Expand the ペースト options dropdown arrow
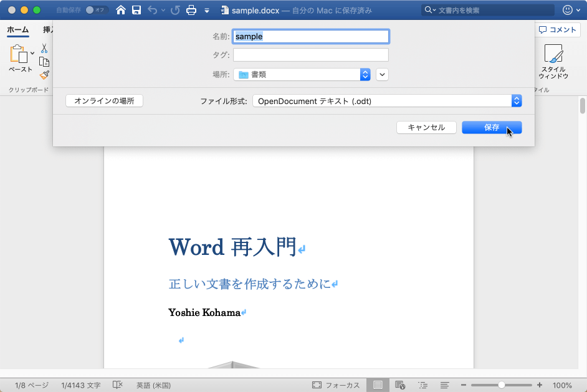The height and width of the screenshot is (392, 587). (x=32, y=53)
